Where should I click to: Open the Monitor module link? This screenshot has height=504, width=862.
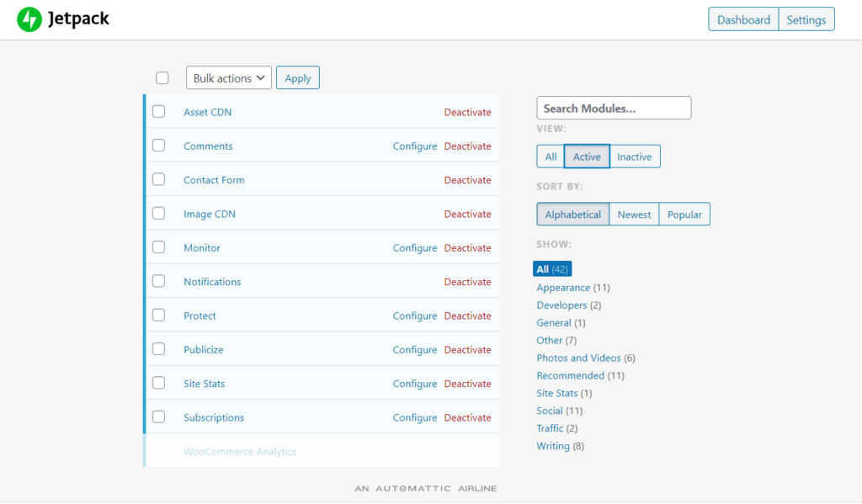pyautogui.click(x=202, y=248)
